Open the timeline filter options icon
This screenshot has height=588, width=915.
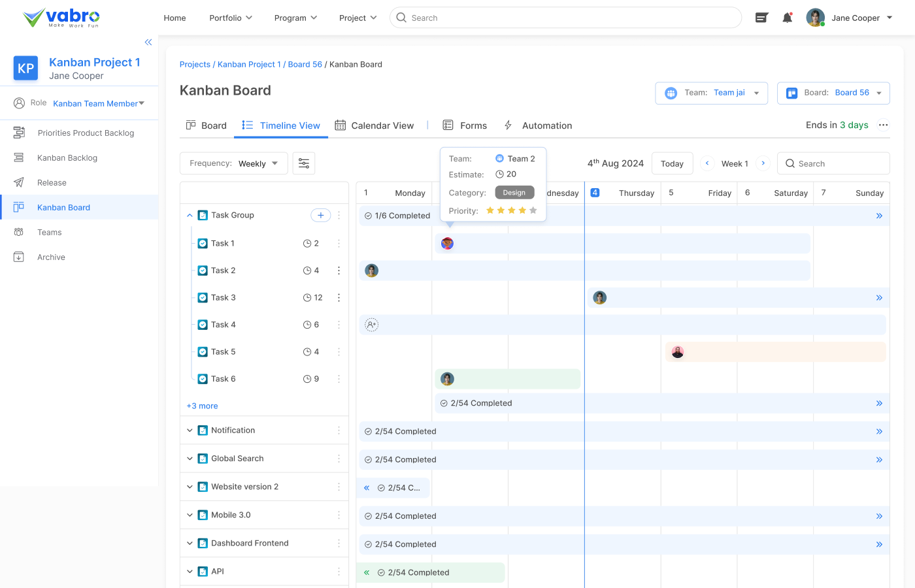point(303,163)
